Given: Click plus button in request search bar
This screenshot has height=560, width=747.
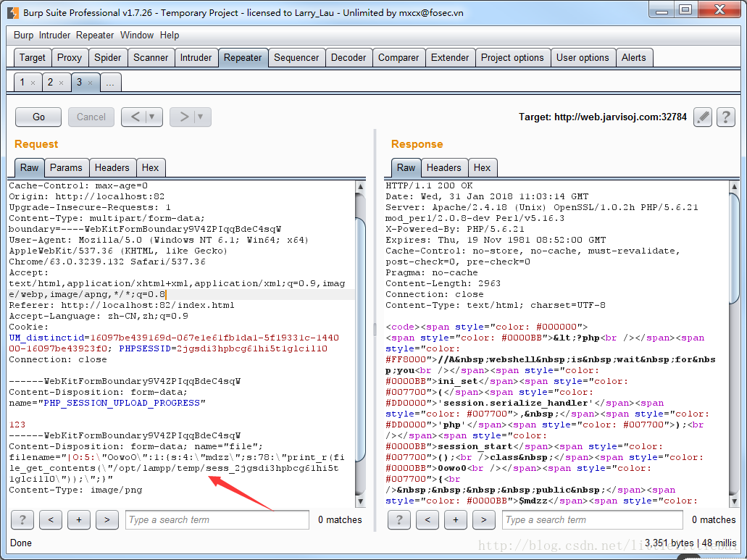Looking at the screenshot, I should coord(79,519).
